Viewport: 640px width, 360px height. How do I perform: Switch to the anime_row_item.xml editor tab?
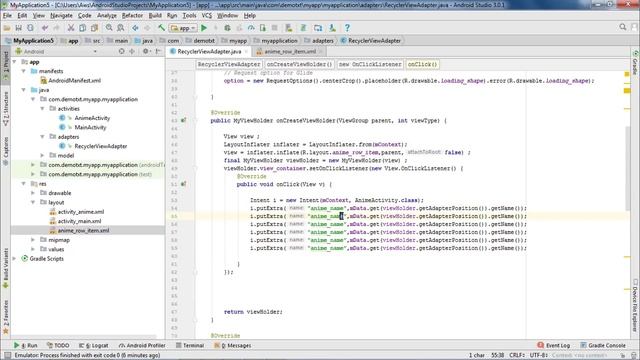click(x=290, y=51)
